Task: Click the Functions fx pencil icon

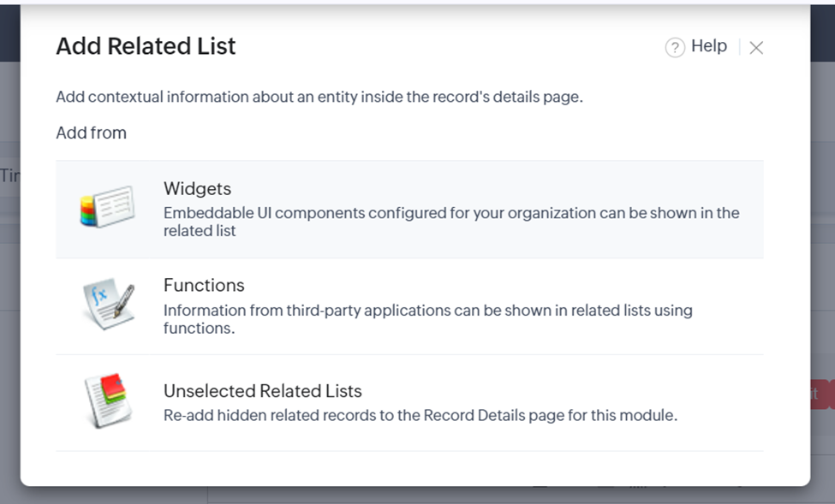Action: click(x=108, y=304)
